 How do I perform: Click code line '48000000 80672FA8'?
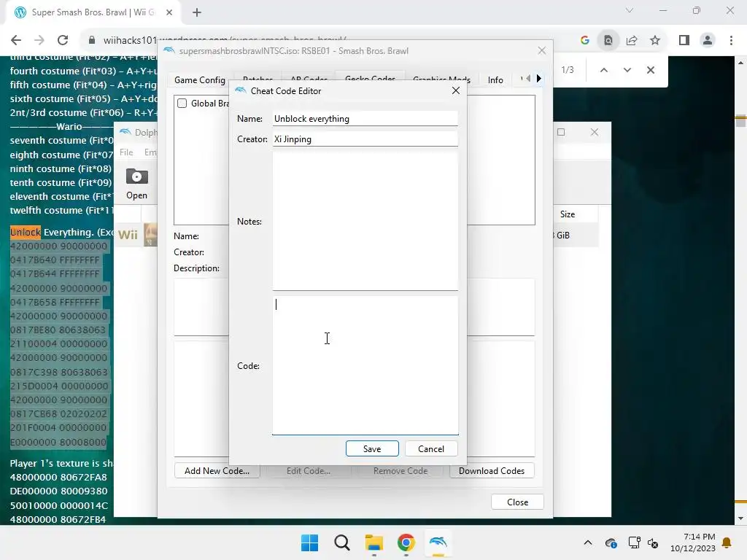58,477
